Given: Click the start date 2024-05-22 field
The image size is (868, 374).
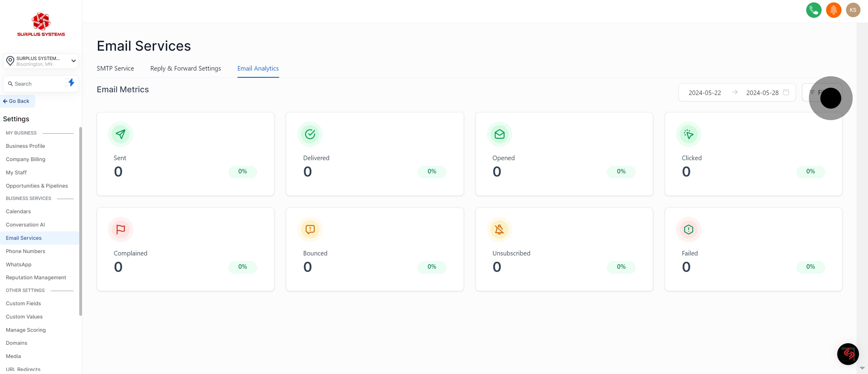Looking at the screenshot, I should tap(704, 93).
